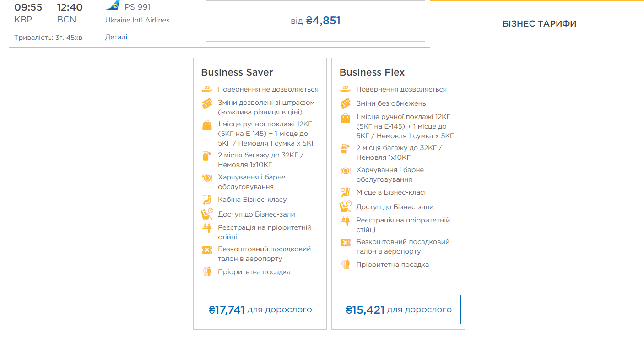Click lounge access icon in Business Saver
Image resolution: width=644 pixels, height=352 pixels.
207,214
